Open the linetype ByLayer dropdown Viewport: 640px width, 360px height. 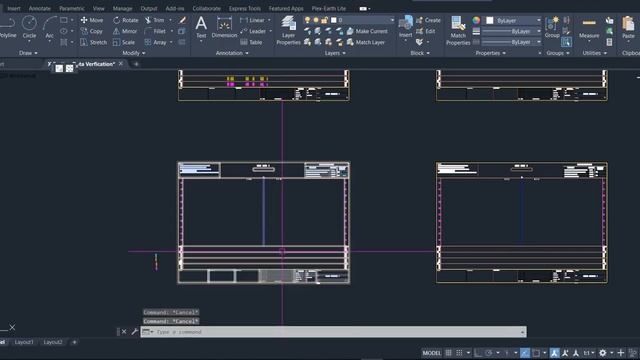tap(512, 42)
